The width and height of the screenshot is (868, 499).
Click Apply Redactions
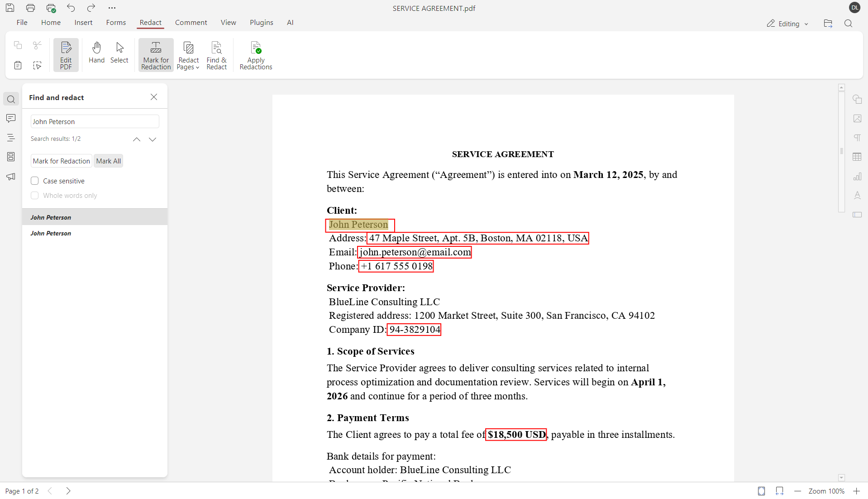256,54
